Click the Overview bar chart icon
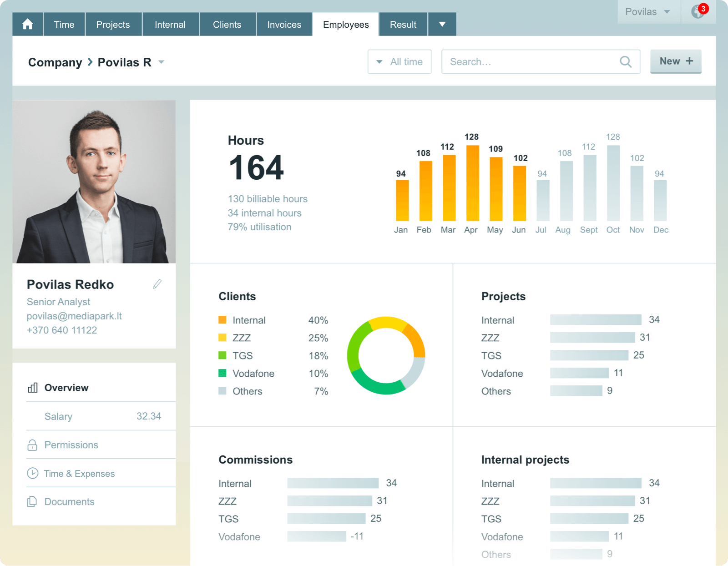Screen dimensions: 728x566 33,388
